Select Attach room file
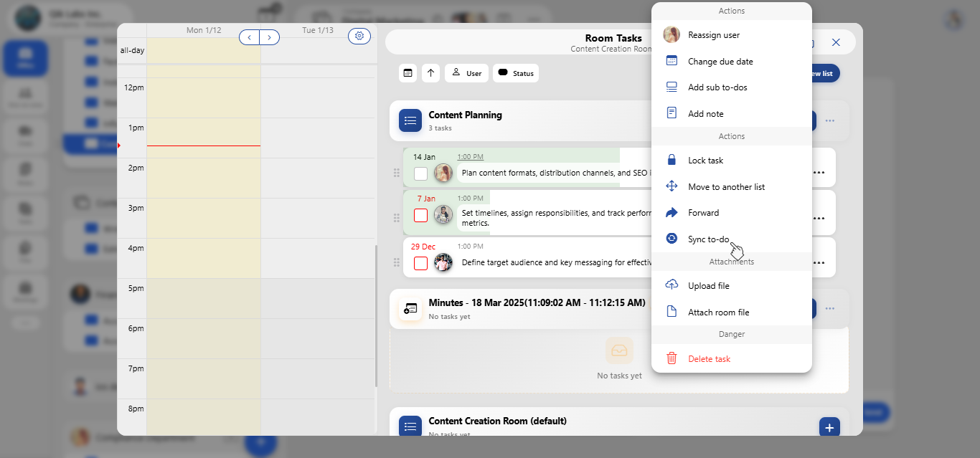This screenshot has height=458, width=980. click(x=732, y=312)
